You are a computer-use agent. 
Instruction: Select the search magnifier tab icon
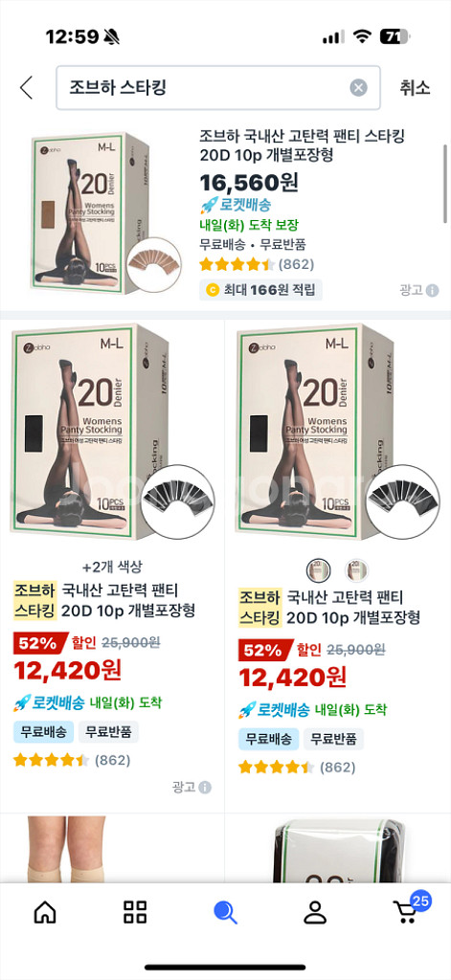[x=225, y=913]
